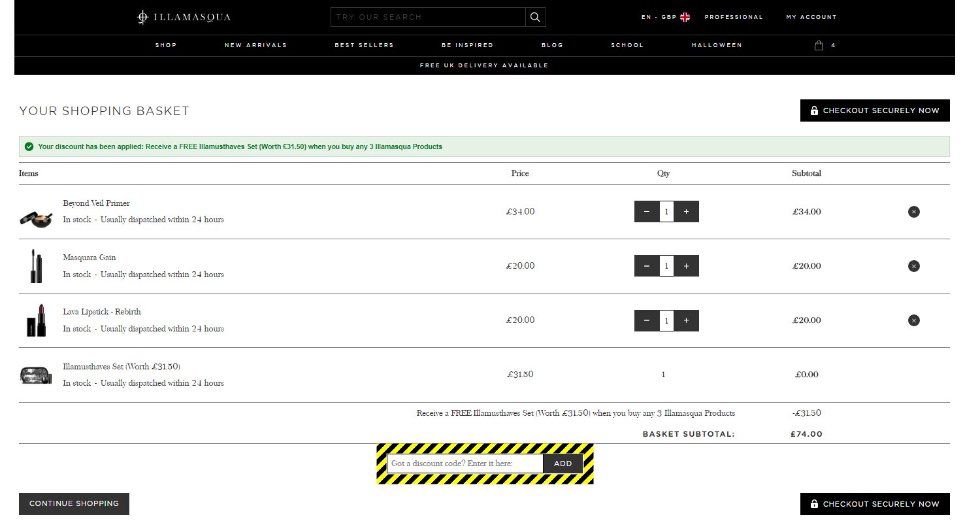980x523 pixels.
Task: Click the bottom Checkout Securely Now button
Action: coord(875,504)
